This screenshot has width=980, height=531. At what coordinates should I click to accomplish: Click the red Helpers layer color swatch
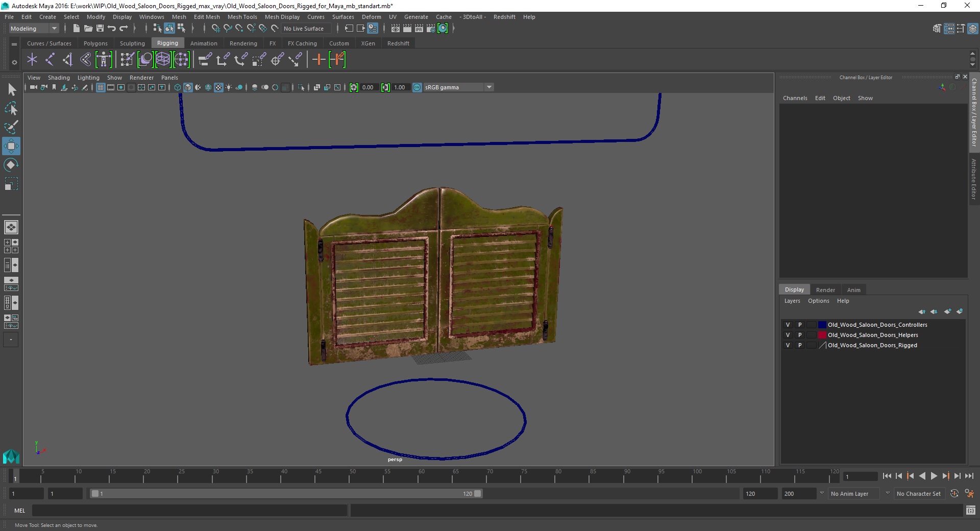tap(822, 335)
